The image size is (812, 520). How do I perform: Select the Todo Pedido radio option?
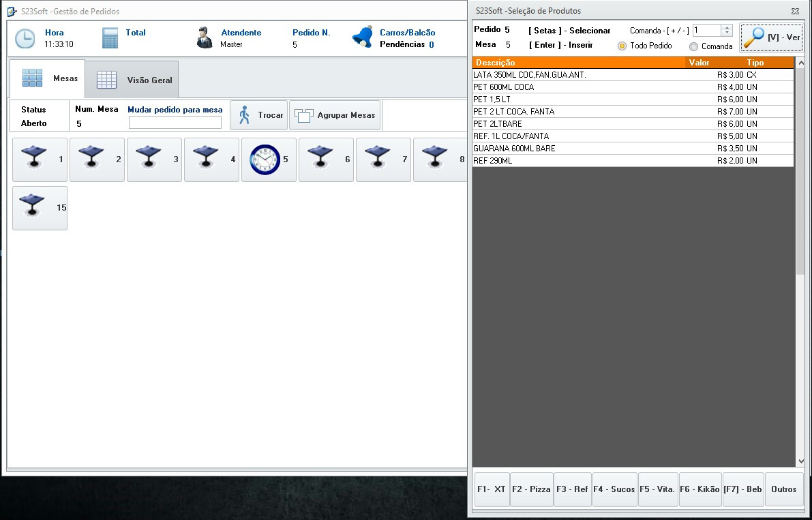pos(622,46)
